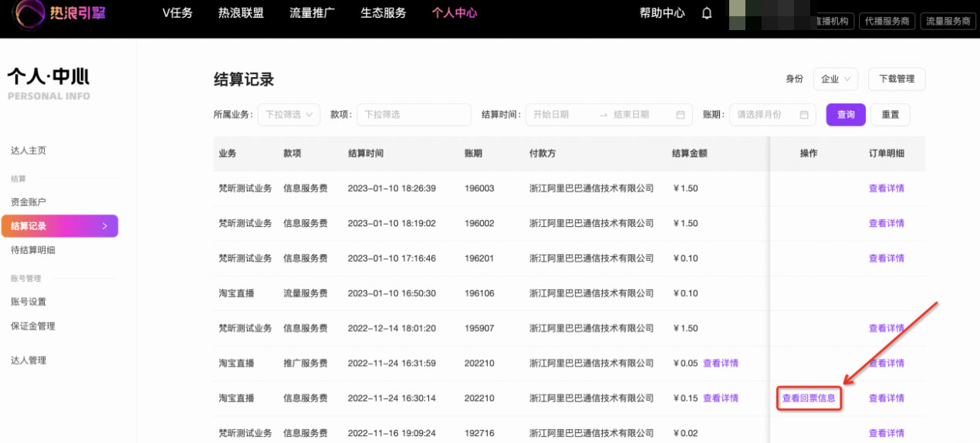The height and width of the screenshot is (443, 980).
Task: Open 账号设置 in sidebar
Action: [29, 302]
